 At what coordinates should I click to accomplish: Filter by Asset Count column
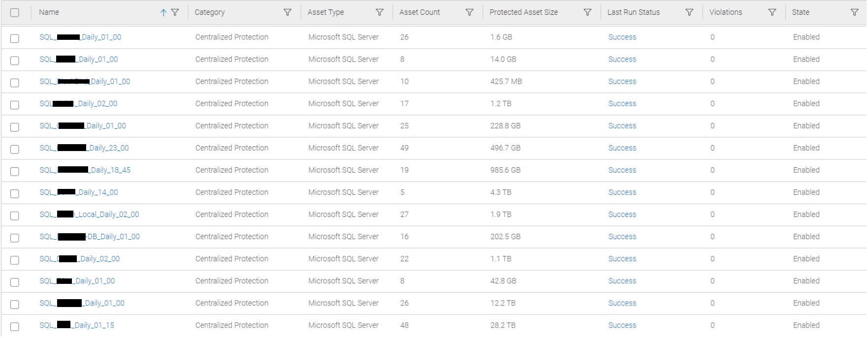click(470, 12)
